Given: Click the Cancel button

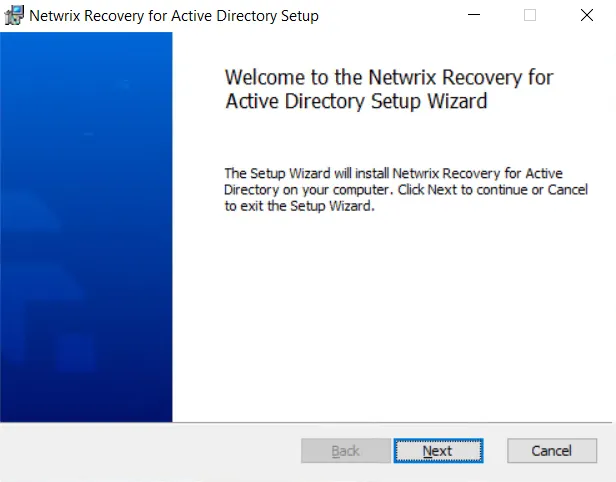Looking at the screenshot, I should tap(552, 451).
